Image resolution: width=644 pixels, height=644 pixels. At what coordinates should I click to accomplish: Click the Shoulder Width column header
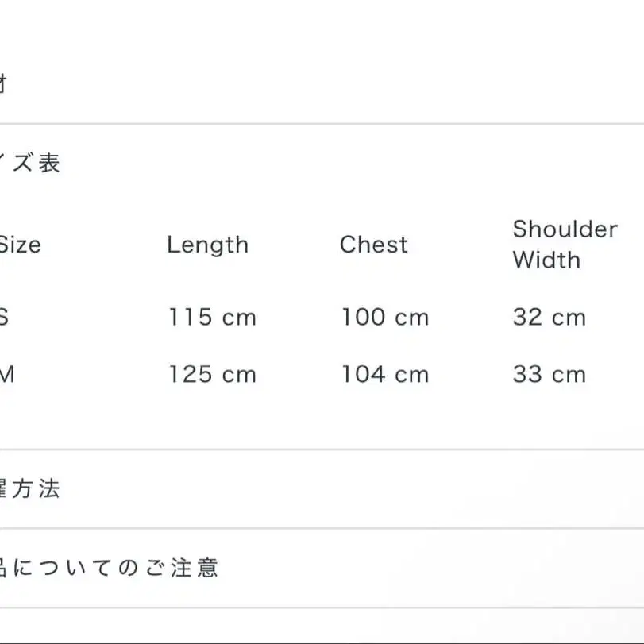click(565, 245)
